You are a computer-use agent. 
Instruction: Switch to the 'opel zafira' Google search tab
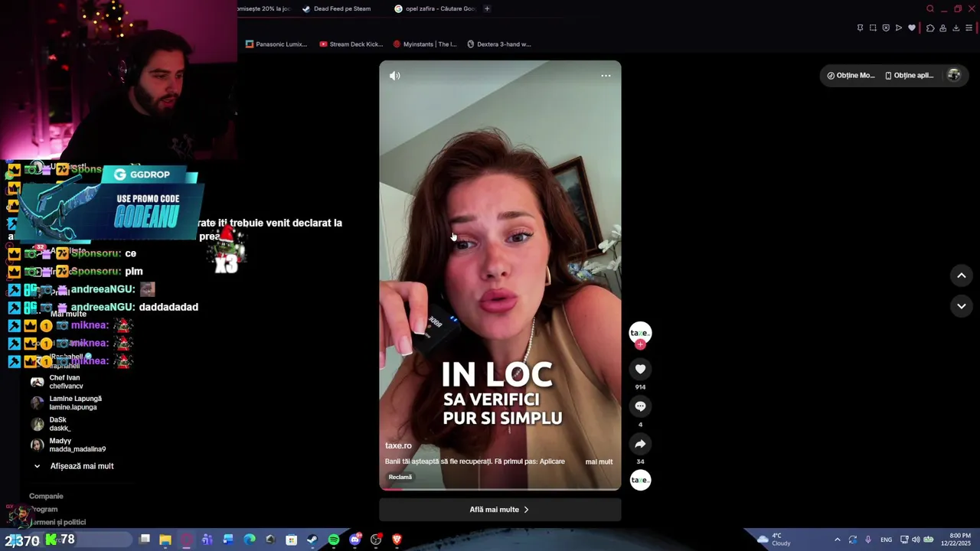436,8
